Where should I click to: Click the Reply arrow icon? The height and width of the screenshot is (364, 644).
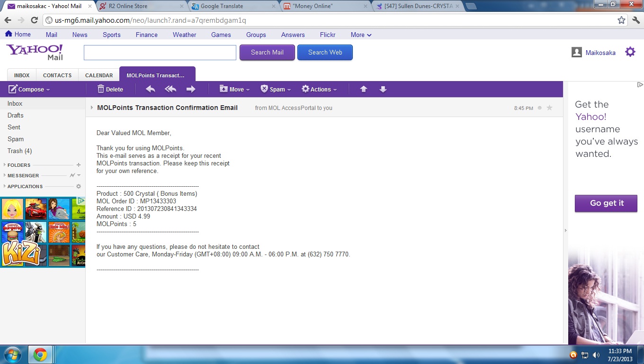click(151, 89)
